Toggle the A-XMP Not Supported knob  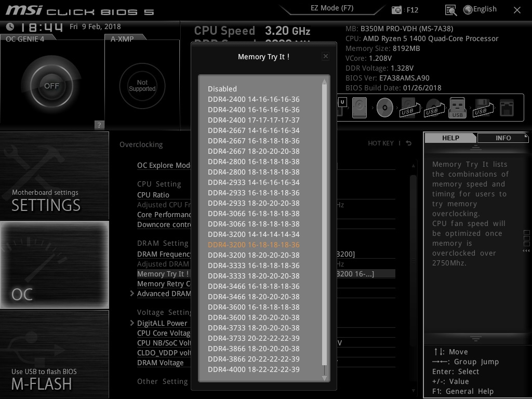coord(142,86)
